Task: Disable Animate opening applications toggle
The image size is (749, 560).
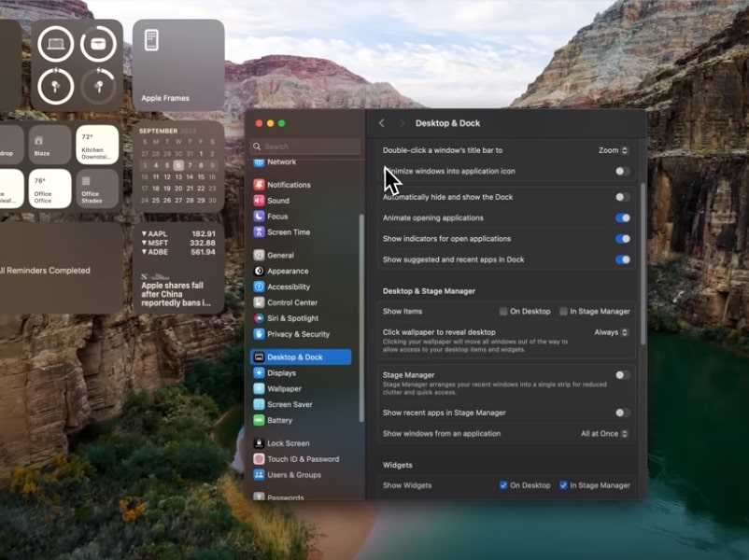Action: pos(622,217)
